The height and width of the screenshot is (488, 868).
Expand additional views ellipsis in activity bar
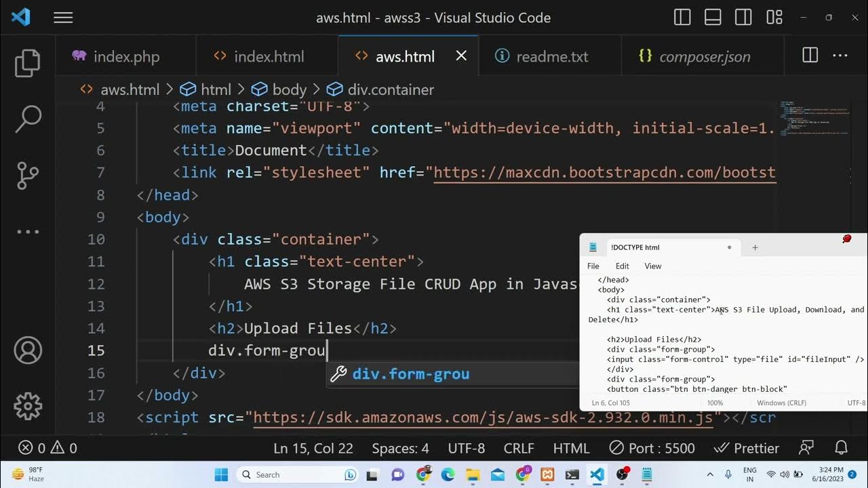tap(28, 232)
